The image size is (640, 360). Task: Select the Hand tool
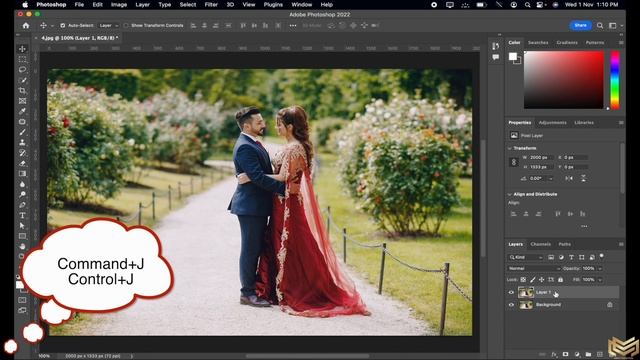pos(22,247)
